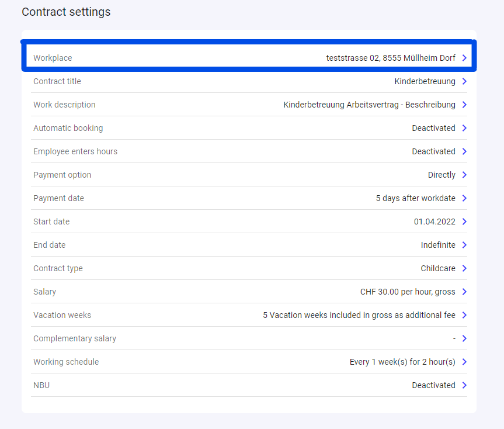Select the Automatic booking Deactivated status text
Screen dimensions: 504x429
pyautogui.click(x=433, y=128)
